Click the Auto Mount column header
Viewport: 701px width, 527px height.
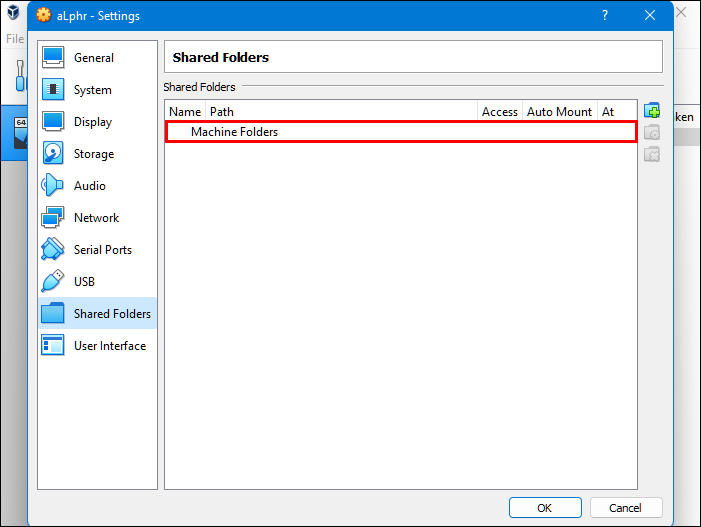click(559, 112)
